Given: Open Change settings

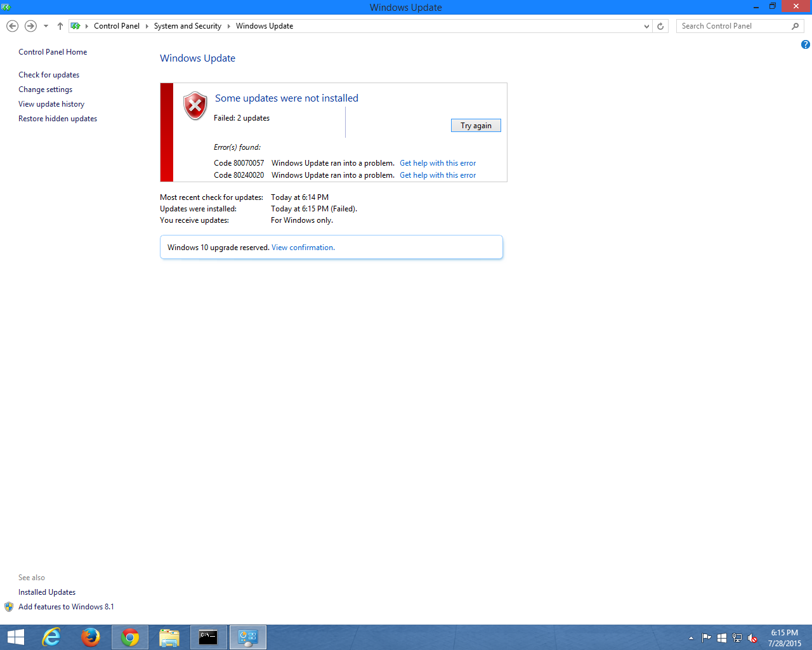Looking at the screenshot, I should 45,90.
